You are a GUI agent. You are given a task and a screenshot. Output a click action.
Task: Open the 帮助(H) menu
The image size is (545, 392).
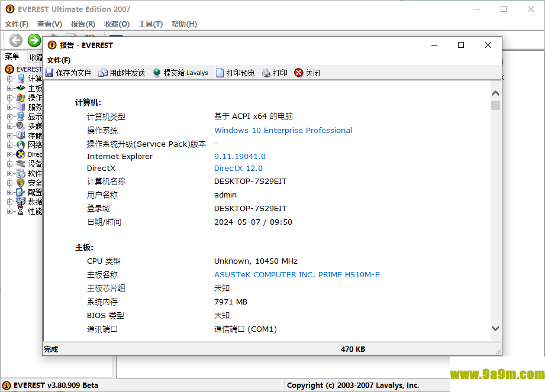(x=184, y=24)
